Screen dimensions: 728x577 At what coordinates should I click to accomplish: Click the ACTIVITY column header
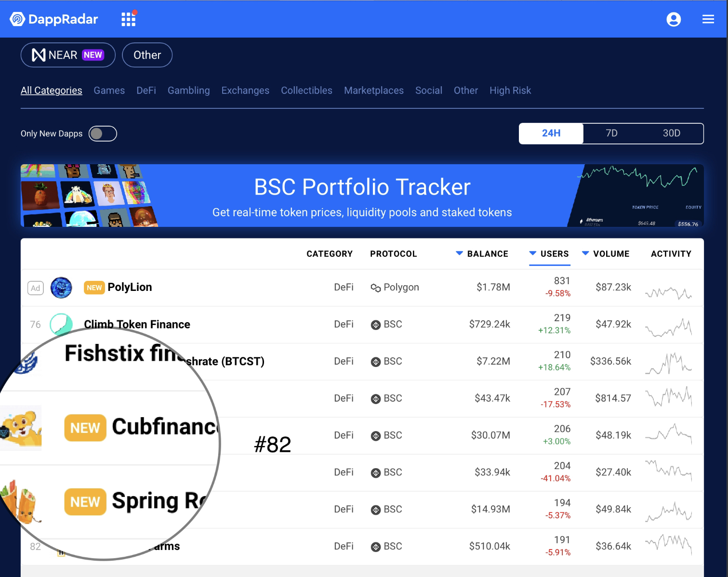(671, 254)
